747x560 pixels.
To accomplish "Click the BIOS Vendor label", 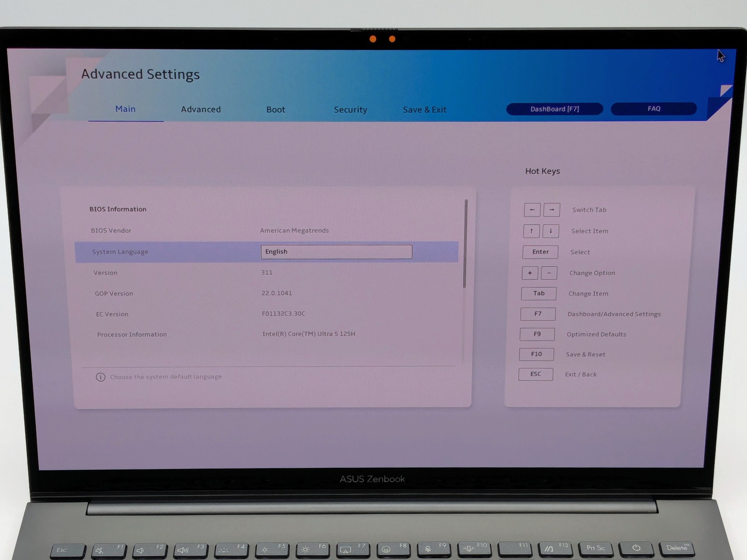I will [111, 231].
